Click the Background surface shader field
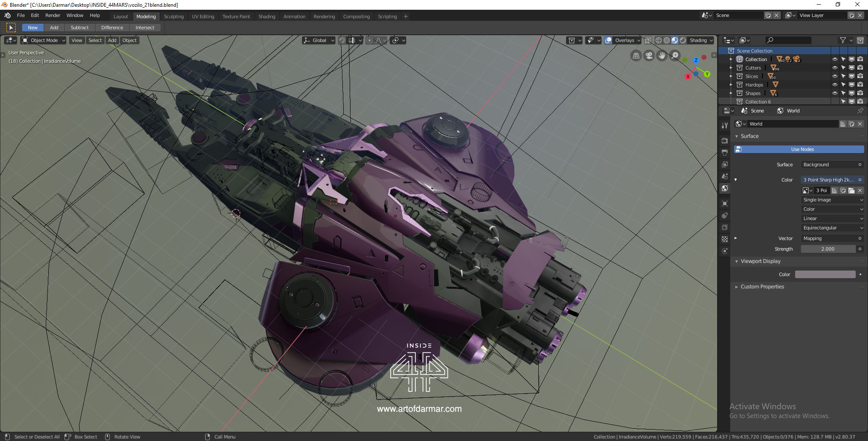The image size is (868, 441). coord(832,165)
